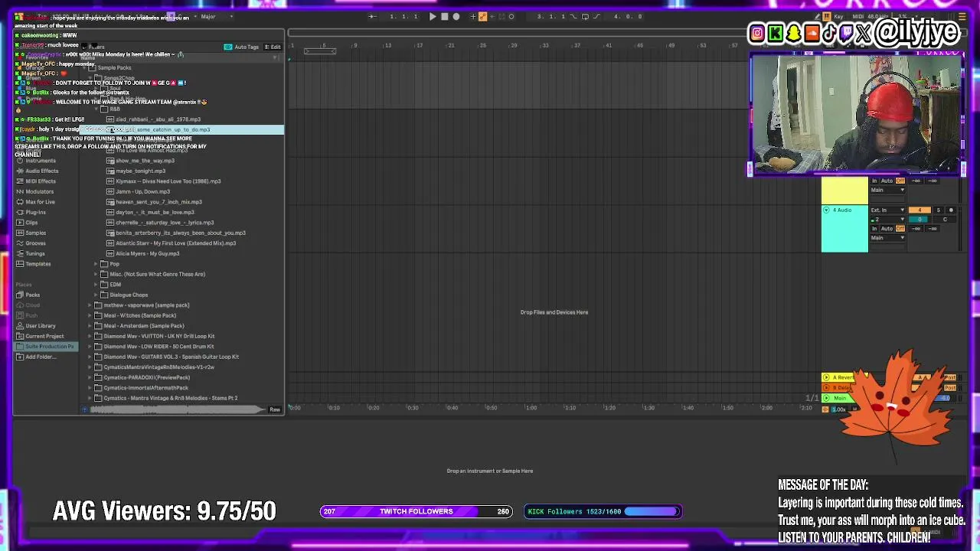
Task: Expand the Pop folder
Action: click(96, 264)
